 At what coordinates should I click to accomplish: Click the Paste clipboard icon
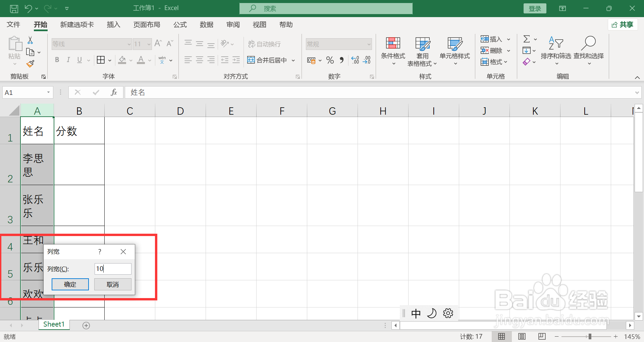(15, 44)
